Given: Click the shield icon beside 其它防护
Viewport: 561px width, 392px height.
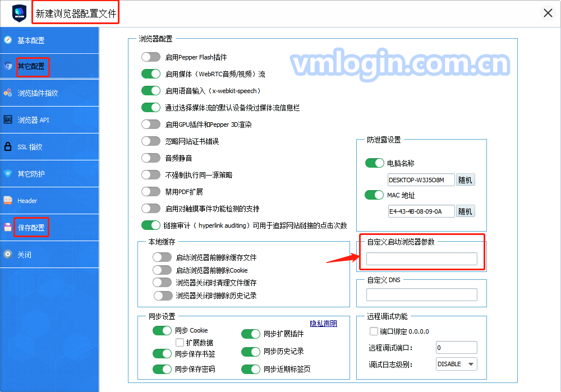Looking at the screenshot, I should [x=8, y=174].
